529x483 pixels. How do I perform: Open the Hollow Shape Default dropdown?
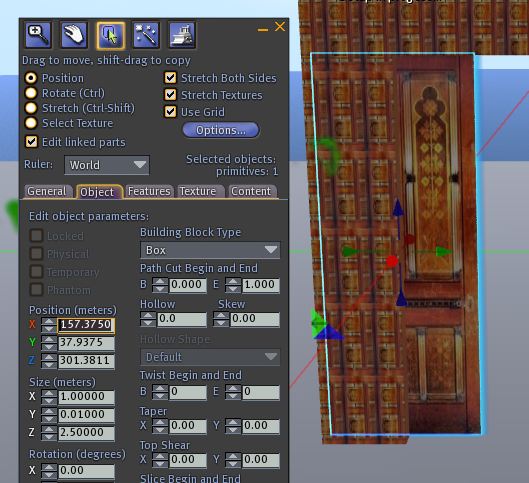click(x=210, y=357)
